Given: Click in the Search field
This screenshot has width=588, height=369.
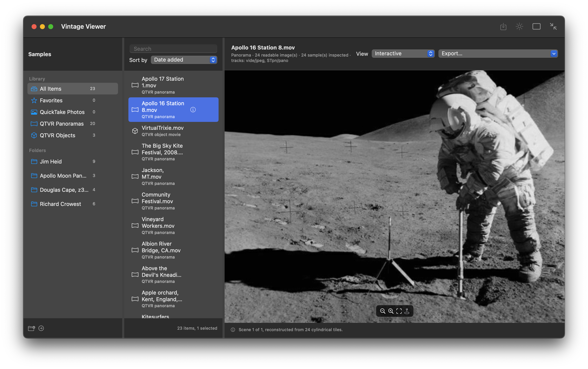Looking at the screenshot, I should click(173, 49).
